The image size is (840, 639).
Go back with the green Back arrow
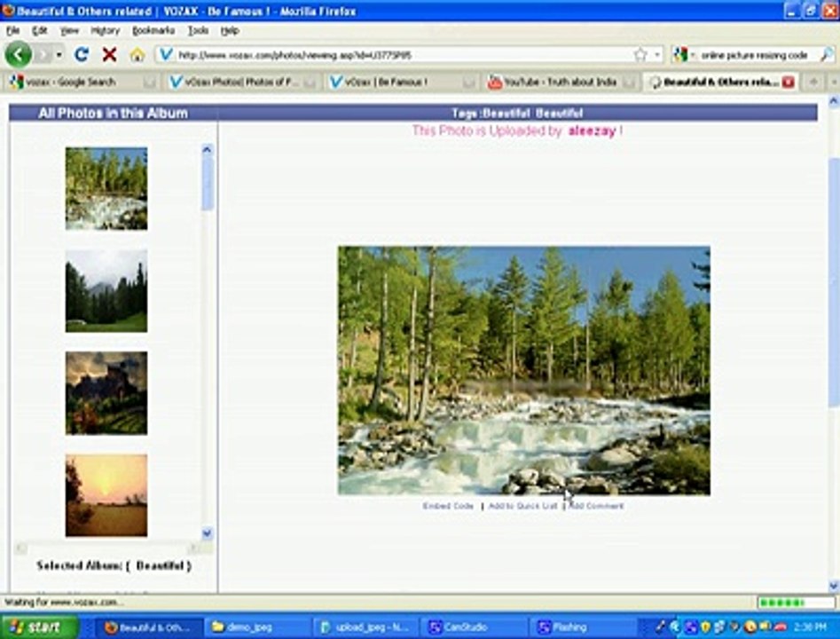click(x=19, y=54)
